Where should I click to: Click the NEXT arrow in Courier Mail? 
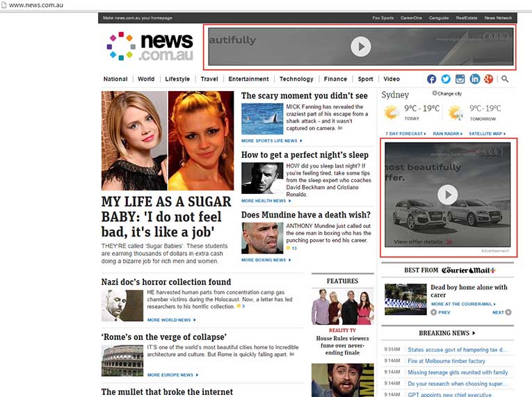[x=508, y=312]
